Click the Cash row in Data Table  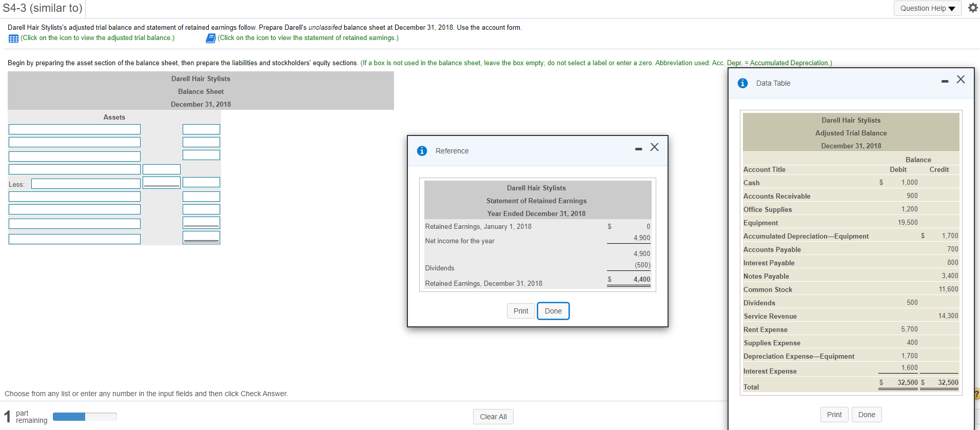(851, 183)
